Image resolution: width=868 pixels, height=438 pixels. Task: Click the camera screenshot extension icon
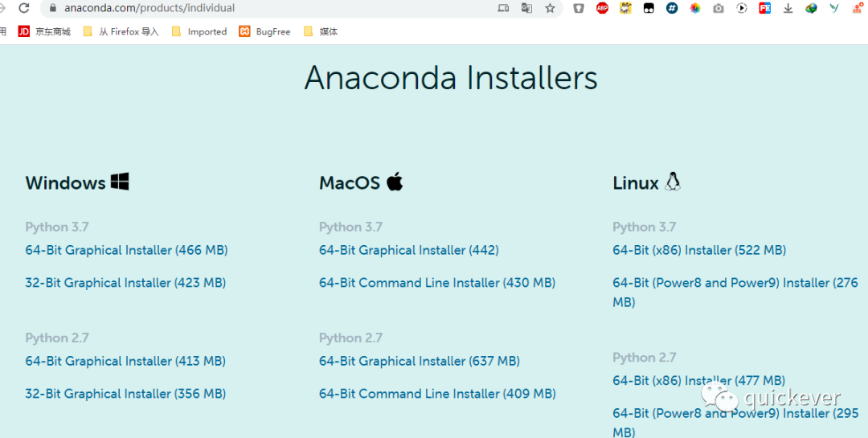719,8
